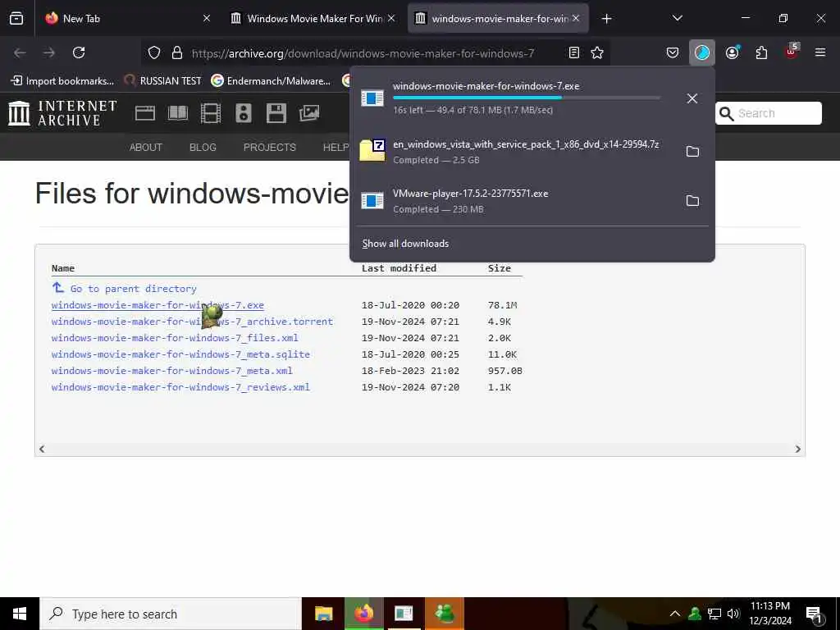Image resolution: width=840 pixels, height=630 pixels.
Task: Open windows-movie-maker-for-windows-7_reviews.xml link
Action: pyautogui.click(x=180, y=387)
